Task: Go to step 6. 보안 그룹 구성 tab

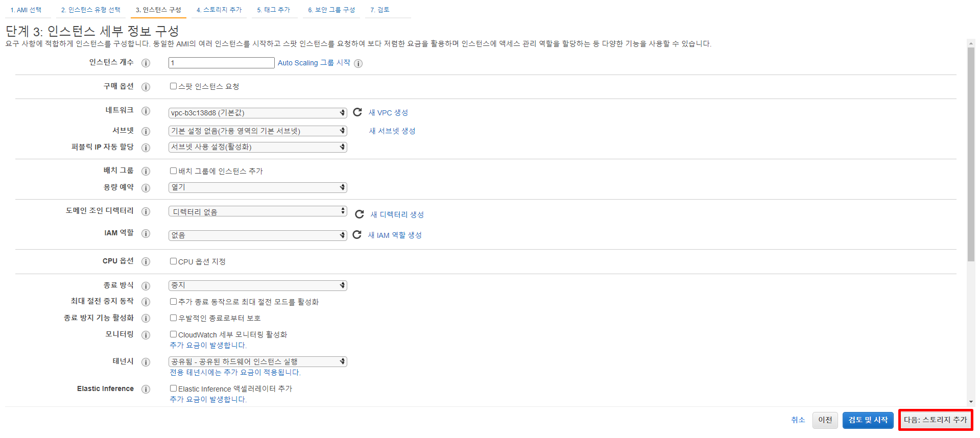Action: 331,10
